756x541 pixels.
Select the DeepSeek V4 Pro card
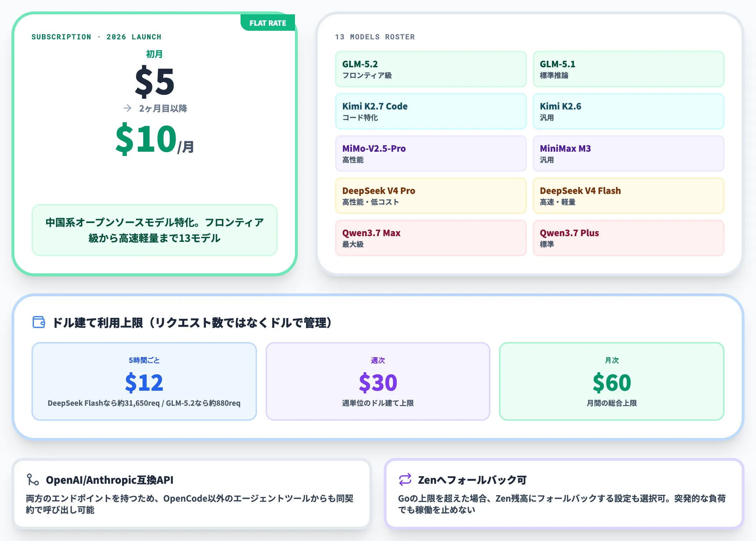coord(431,196)
